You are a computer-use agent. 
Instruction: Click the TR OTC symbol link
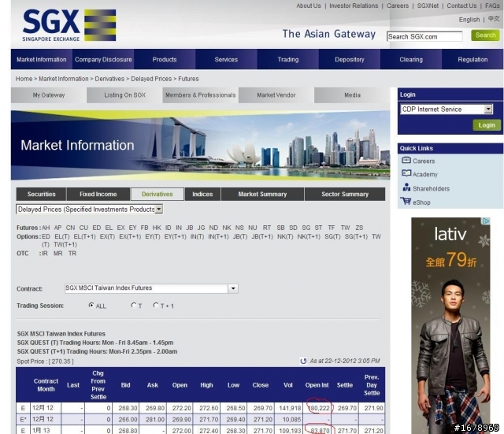point(72,254)
